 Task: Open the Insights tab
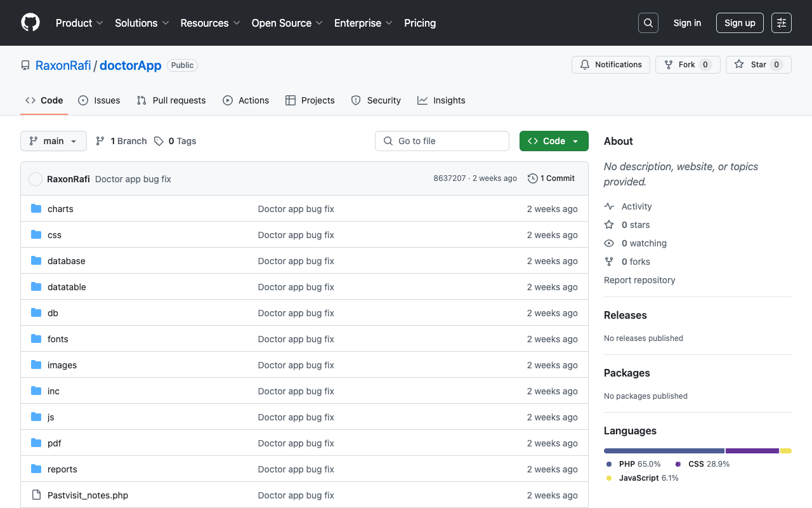(x=442, y=100)
